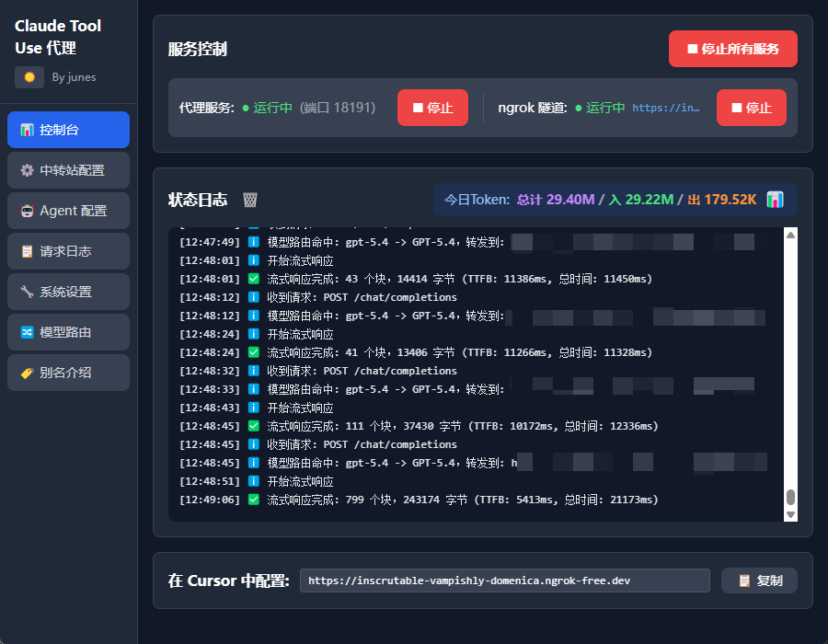Open 中转站配置 in the sidebar
The height and width of the screenshot is (644, 828).
click(69, 170)
